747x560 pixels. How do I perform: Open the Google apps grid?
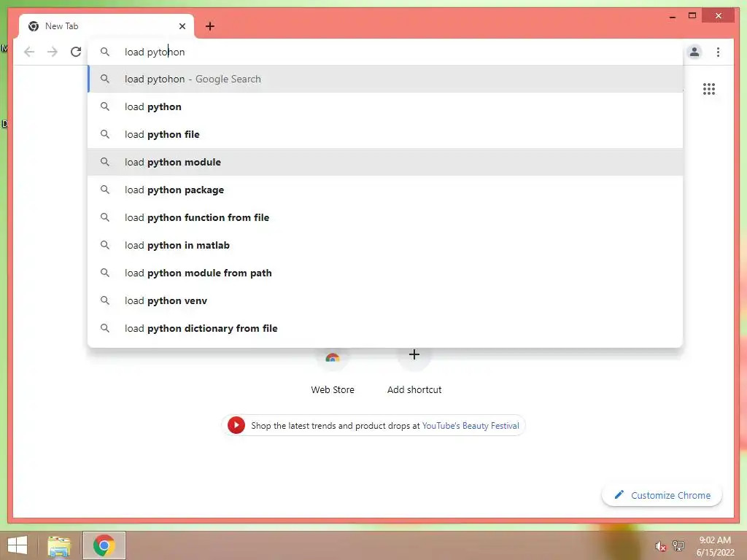(709, 89)
